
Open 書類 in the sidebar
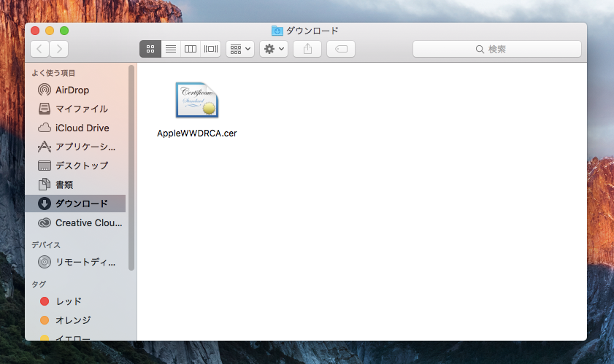(x=75, y=185)
